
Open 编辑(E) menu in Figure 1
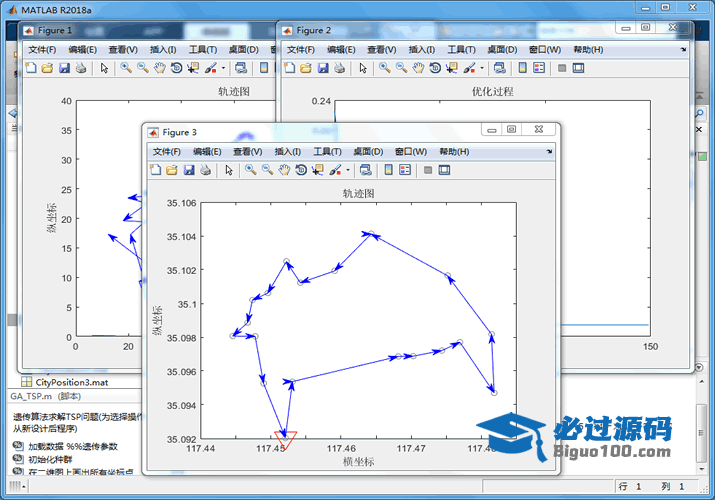point(83,49)
